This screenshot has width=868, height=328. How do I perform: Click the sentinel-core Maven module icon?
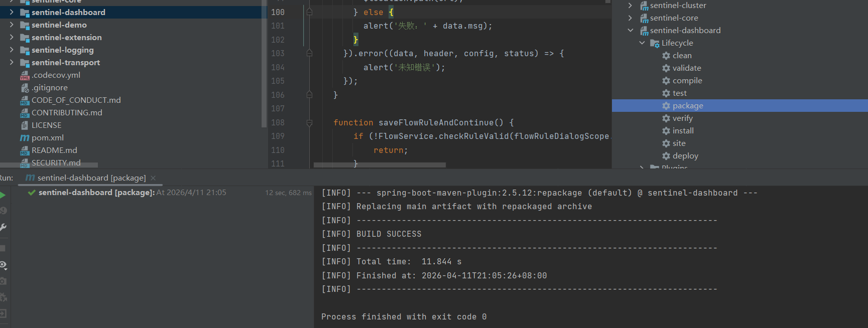(644, 18)
